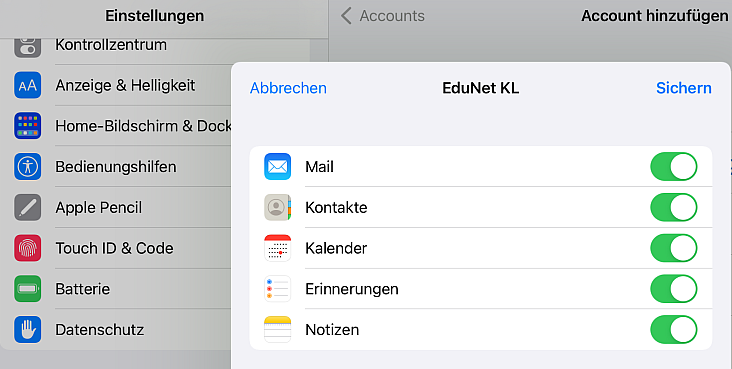
Task: Turn off the Kontakte switch
Action: point(674,207)
